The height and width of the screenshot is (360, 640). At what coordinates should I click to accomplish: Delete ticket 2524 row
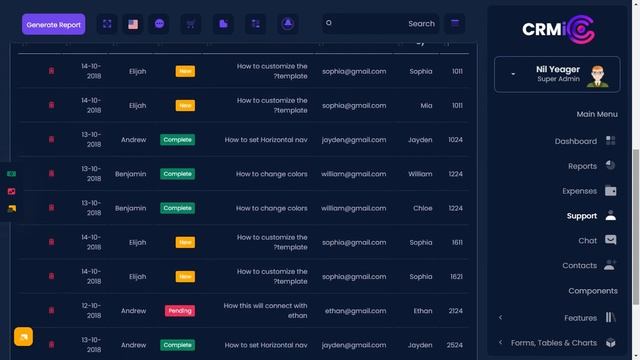click(51, 345)
